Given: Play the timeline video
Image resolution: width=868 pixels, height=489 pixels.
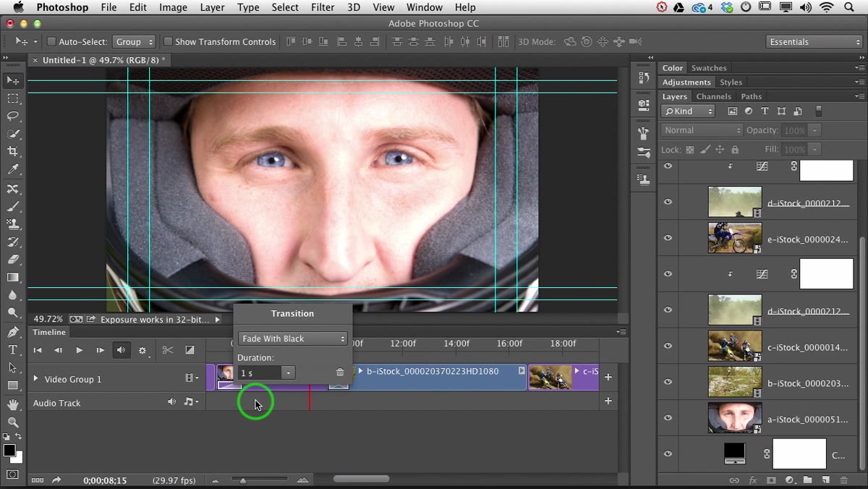Looking at the screenshot, I should 80,350.
